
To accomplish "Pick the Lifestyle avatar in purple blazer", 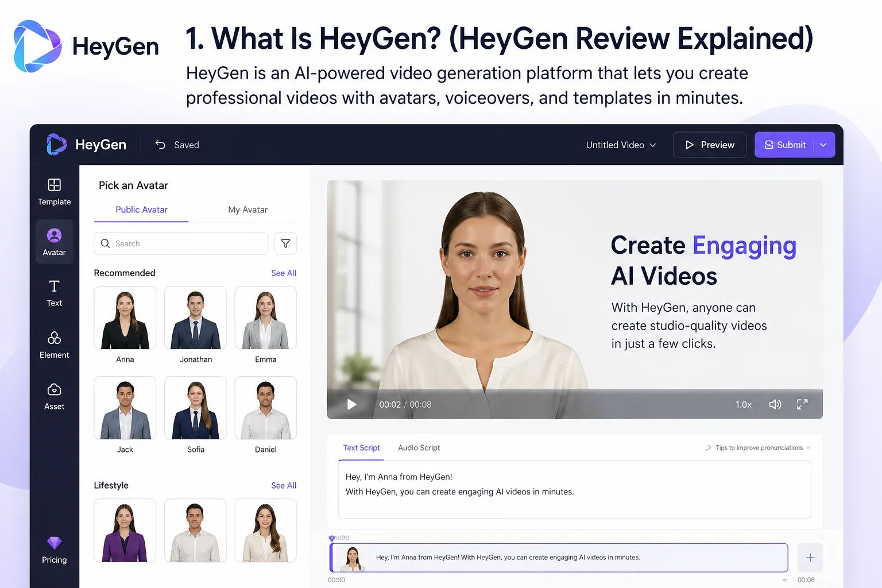I will [125, 531].
